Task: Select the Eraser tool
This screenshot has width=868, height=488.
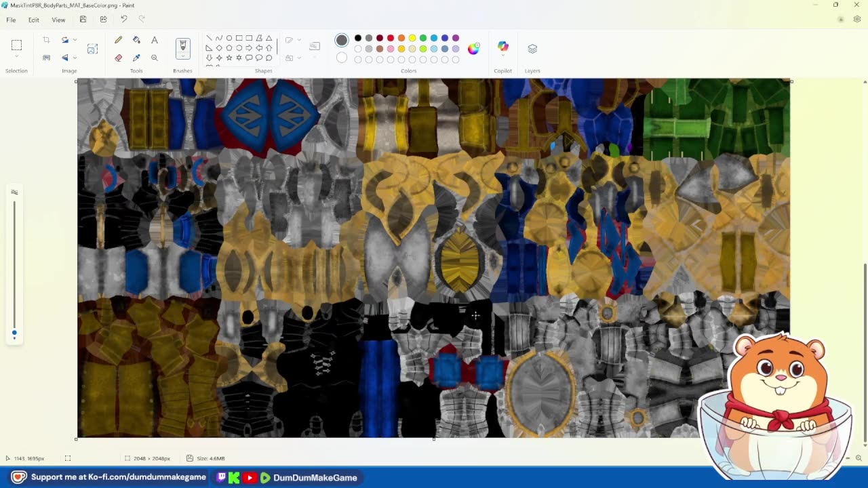Action: (119, 58)
